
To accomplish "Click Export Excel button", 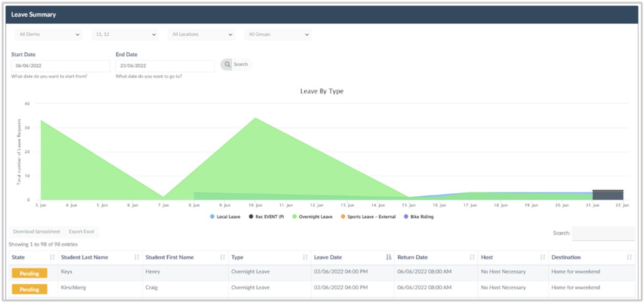I will (x=82, y=232).
